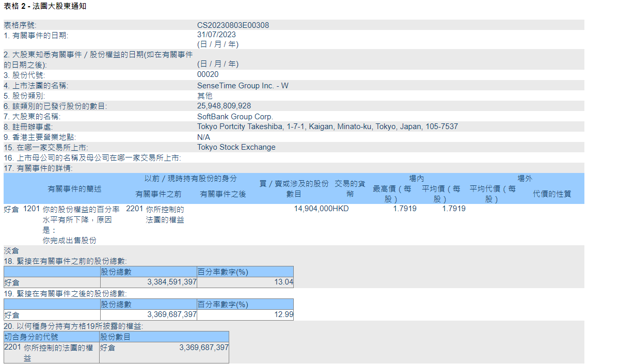
Task: Click the 代價的性質 column header
Action: 552,194
